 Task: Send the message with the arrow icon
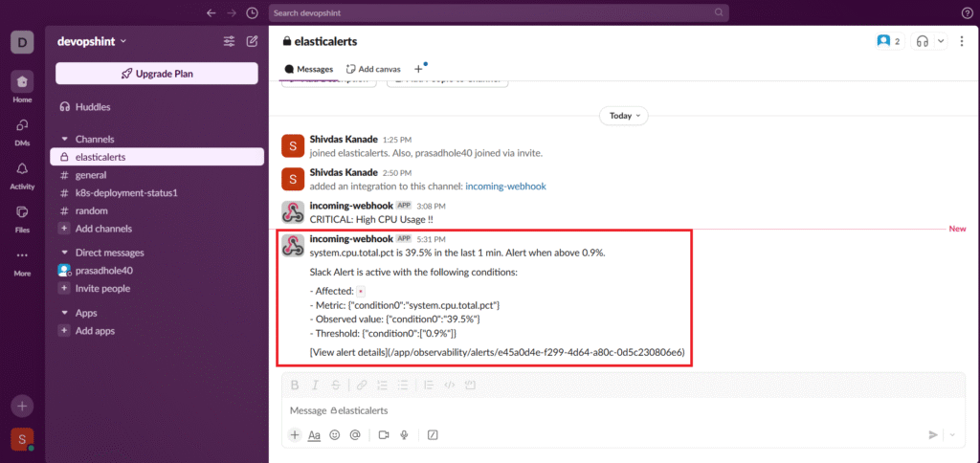tap(932, 435)
